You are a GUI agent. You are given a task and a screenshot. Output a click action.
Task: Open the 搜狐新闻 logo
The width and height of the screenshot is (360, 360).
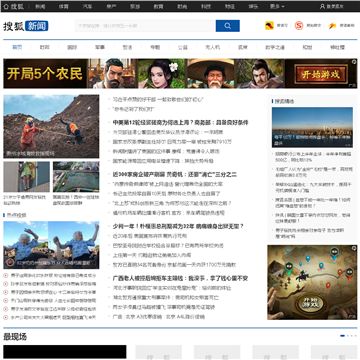coord(26,26)
